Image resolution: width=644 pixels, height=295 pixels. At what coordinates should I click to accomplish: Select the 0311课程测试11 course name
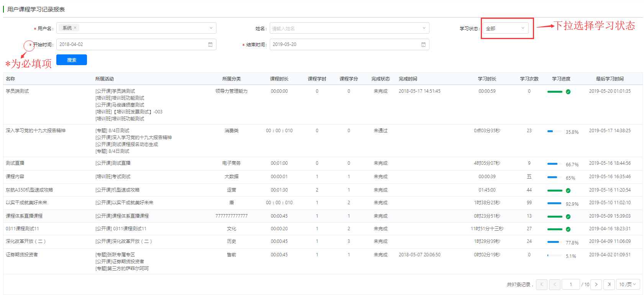coord(22,229)
